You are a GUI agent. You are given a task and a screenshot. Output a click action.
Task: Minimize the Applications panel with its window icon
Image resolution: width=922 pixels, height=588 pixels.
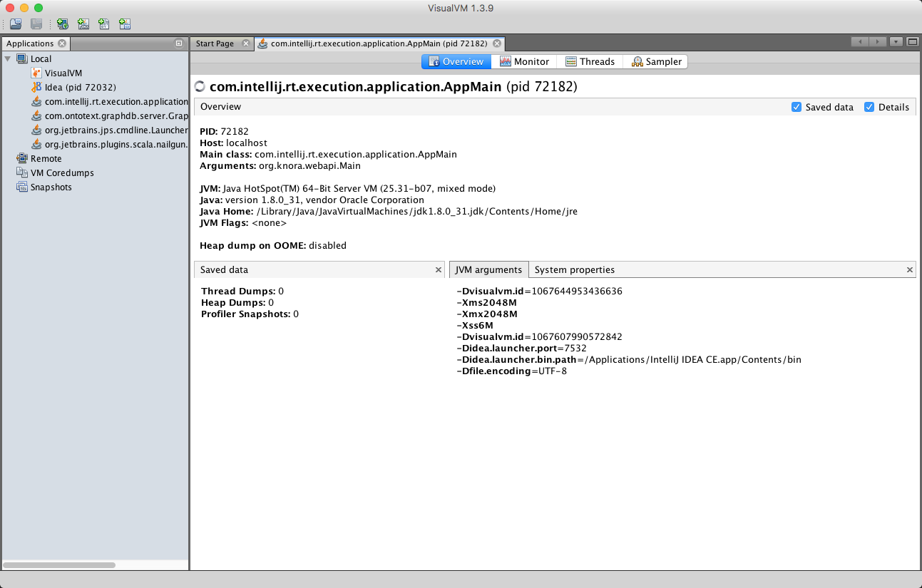179,43
